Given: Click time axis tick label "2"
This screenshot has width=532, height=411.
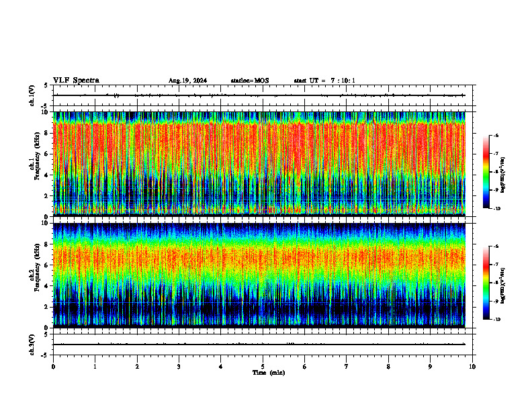Looking at the screenshot, I should [x=137, y=367].
